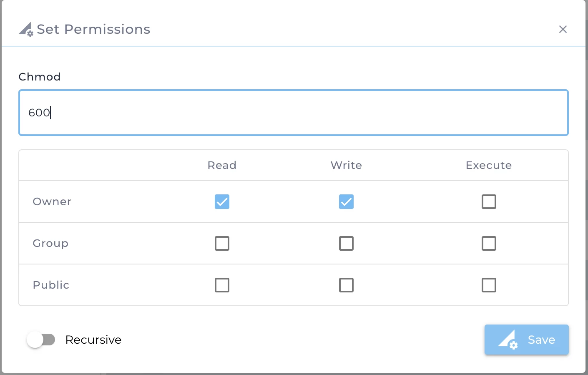This screenshot has width=588, height=375.
Task: Close the Set Permissions dialog
Action: pos(563,29)
